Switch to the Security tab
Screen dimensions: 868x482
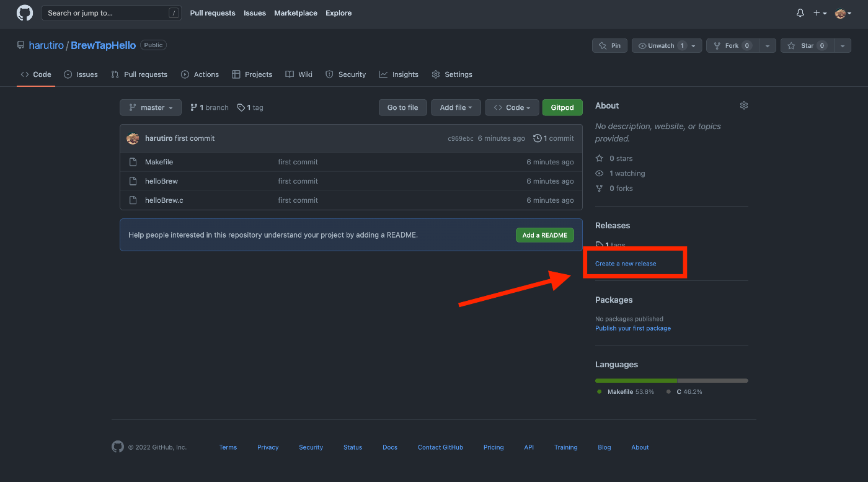(x=346, y=74)
